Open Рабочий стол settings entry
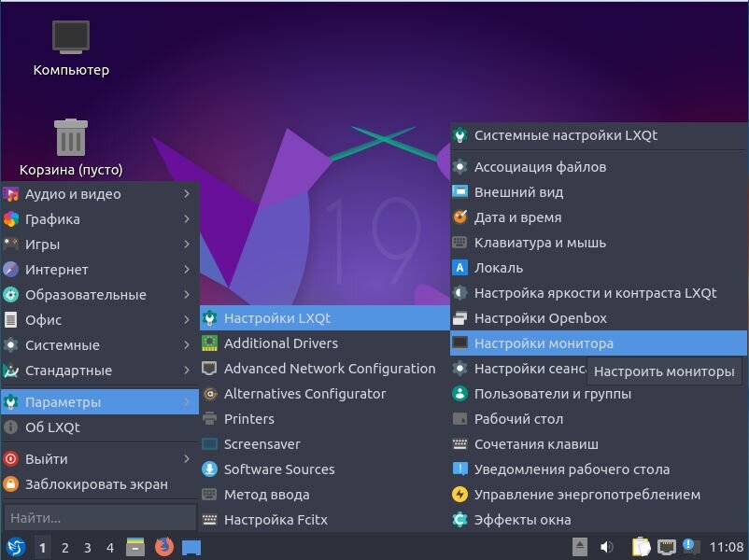This screenshot has height=560, width=749. [598, 419]
